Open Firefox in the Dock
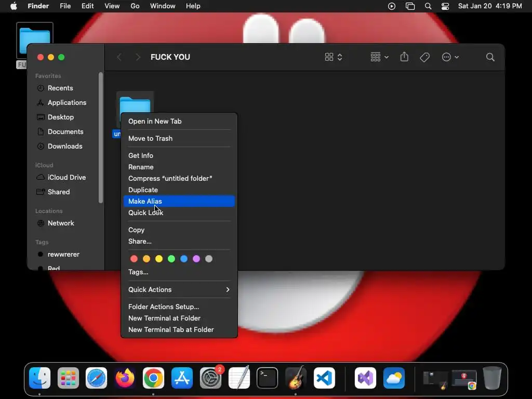532x399 pixels. coord(125,378)
